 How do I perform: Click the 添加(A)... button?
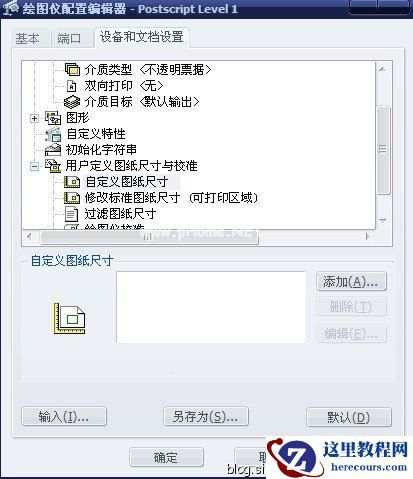pos(351,282)
